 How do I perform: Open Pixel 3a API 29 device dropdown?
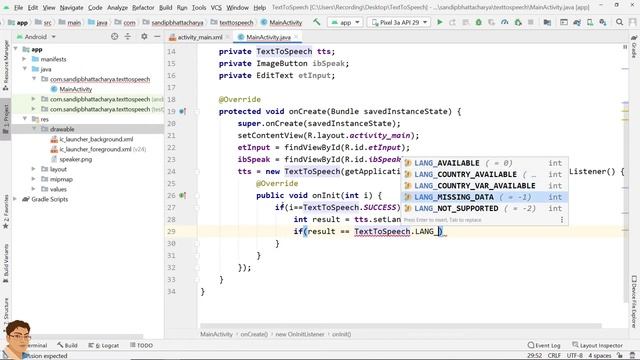point(399,22)
